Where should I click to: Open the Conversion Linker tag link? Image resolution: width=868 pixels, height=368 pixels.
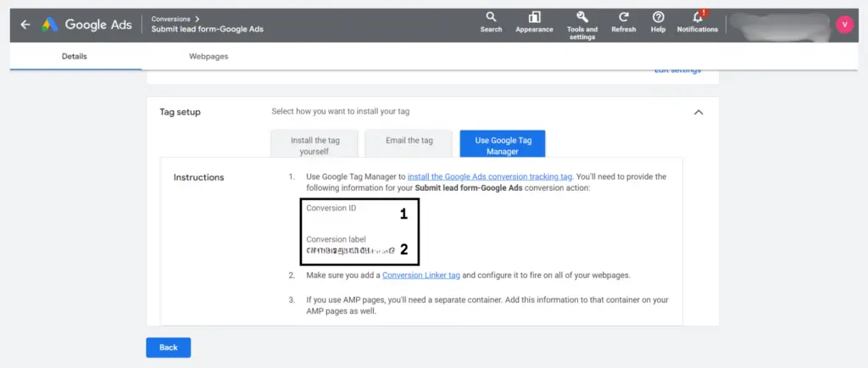(x=420, y=275)
